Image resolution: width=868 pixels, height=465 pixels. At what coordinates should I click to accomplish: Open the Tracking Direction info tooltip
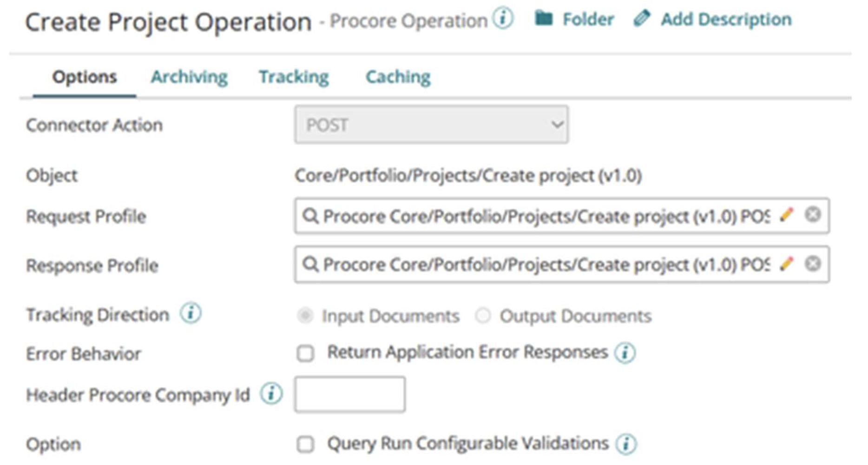pos(191,312)
